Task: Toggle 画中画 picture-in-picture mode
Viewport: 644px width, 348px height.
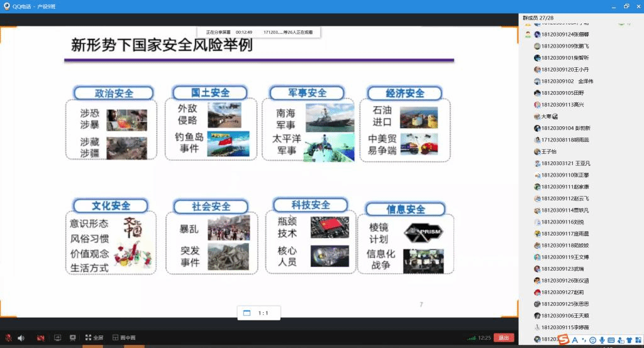Action: (123, 338)
